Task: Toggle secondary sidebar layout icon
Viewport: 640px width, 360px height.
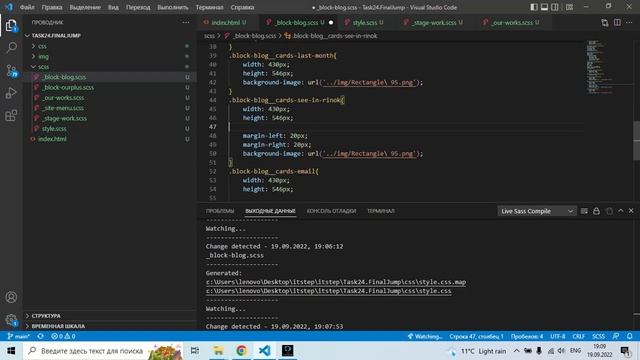Action: [x=555, y=7]
